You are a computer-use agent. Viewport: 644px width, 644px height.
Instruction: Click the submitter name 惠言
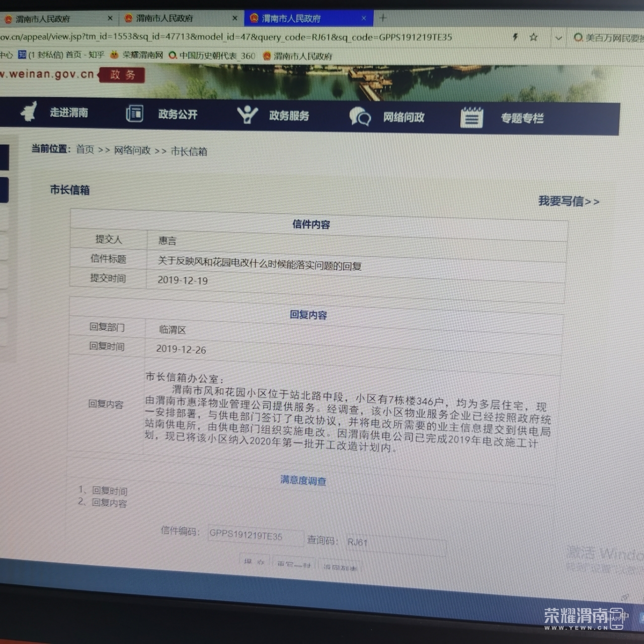(168, 240)
